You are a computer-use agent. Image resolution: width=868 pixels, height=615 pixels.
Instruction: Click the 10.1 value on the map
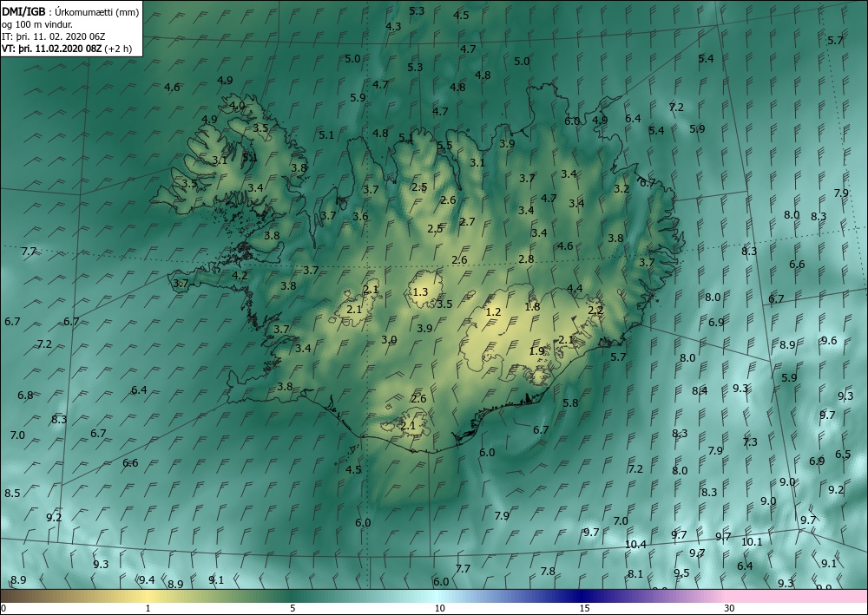pyautogui.click(x=752, y=541)
